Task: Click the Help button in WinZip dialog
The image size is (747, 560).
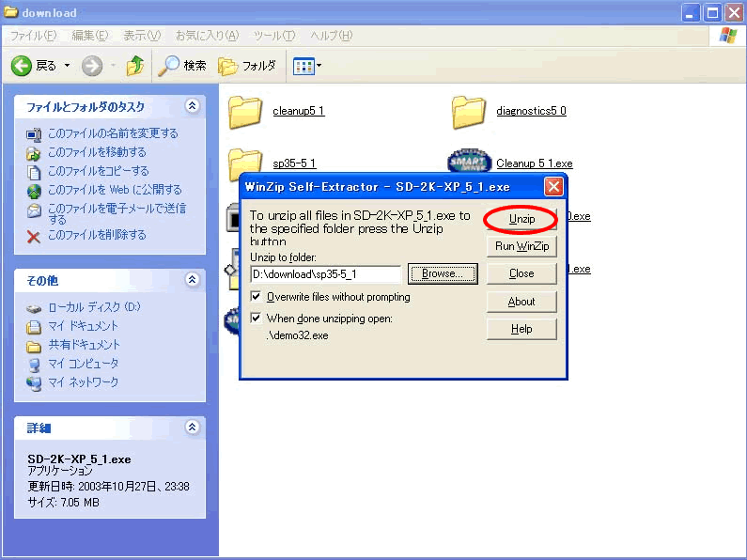Action: (x=521, y=329)
